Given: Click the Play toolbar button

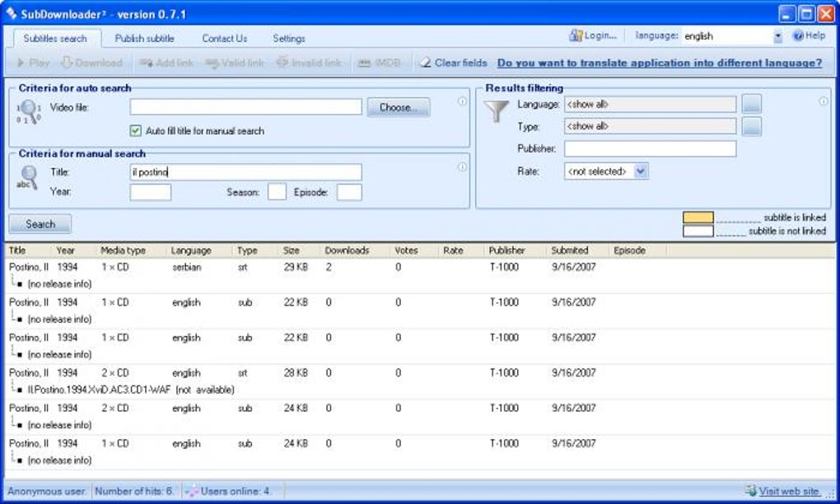Looking at the screenshot, I should tap(33, 63).
